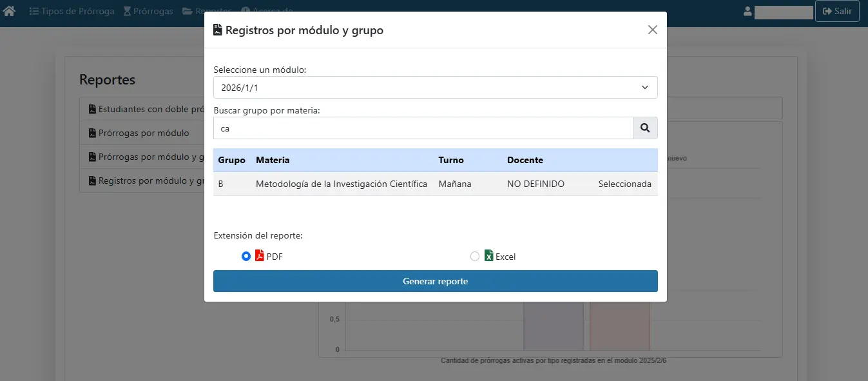868x381 pixels.
Task: Click Generar reporte button
Action: pyautogui.click(x=436, y=281)
